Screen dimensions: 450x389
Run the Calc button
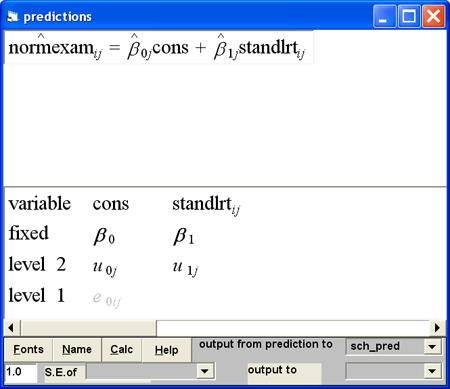point(122,349)
